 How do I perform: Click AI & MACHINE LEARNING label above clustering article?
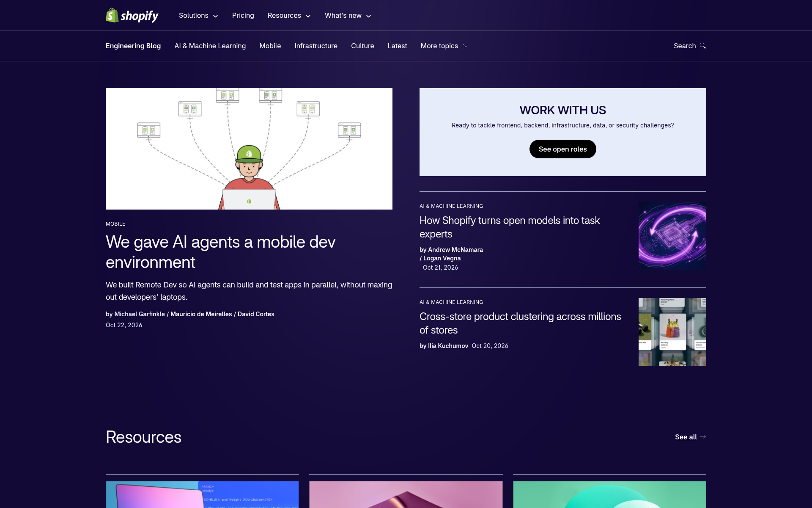451,302
